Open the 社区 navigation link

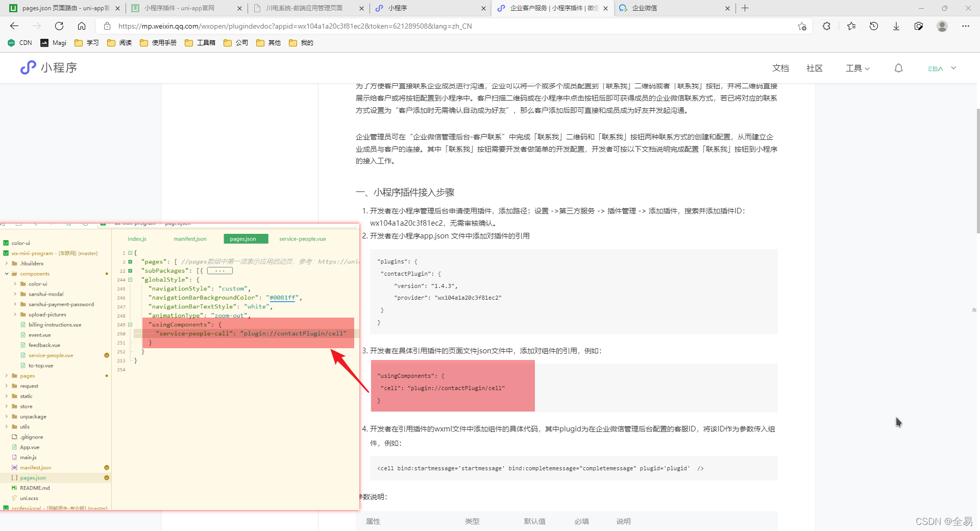pyautogui.click(x=815, y=68)
